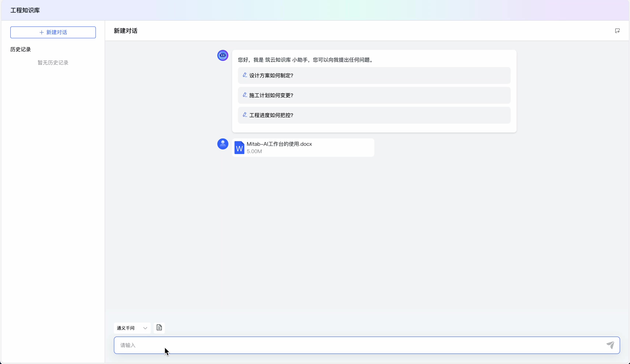The width and height of the screenshot is (630, 364).
Task: Click the assistant robot avatar
Action: pyautogui.click(x=222, y=55)
